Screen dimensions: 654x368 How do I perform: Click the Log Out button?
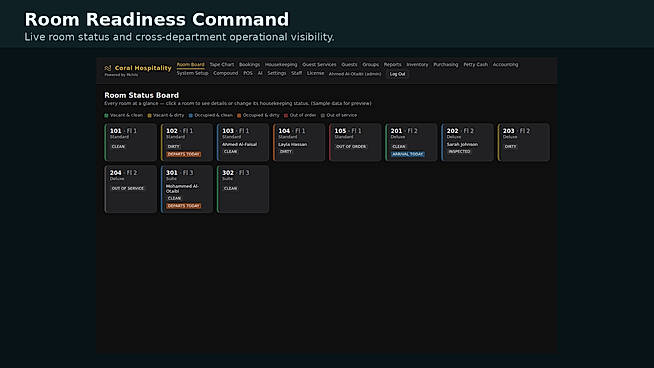coord(397,74)
